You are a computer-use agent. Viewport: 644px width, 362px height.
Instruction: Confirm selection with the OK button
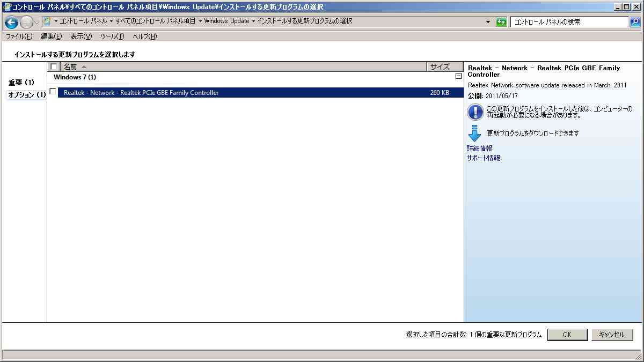567,335
